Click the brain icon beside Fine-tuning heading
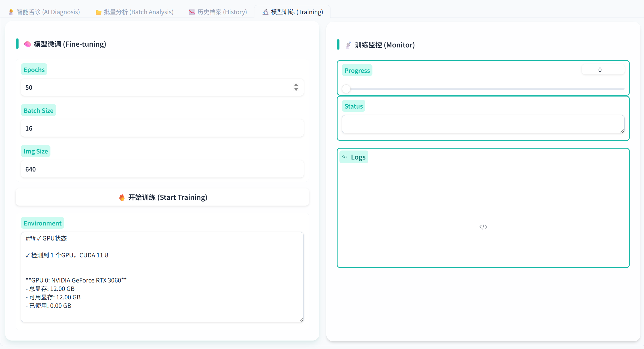This screenshot has width=644, height=349. 27,44
